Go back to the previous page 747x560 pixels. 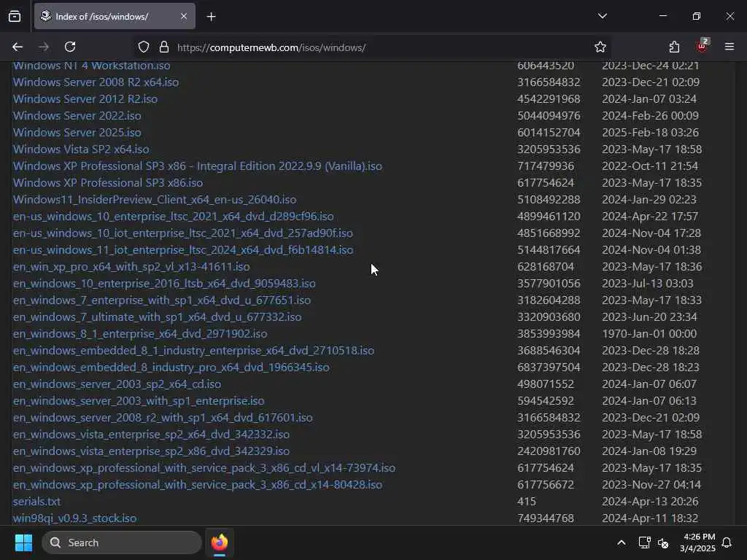pos(18,47)
